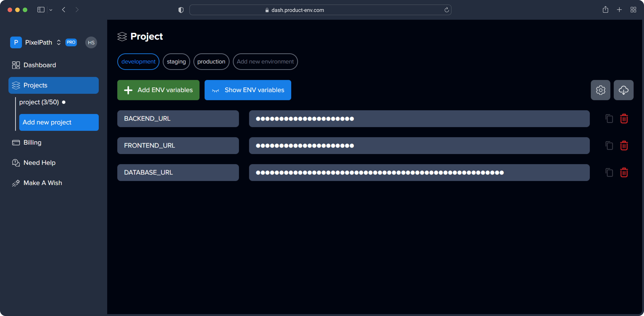Focus the DATABASE_URL hidden value field
Image resolution: width=644 pixels, height=316 pixels.
pyautogui.click(x=419, y=173)
